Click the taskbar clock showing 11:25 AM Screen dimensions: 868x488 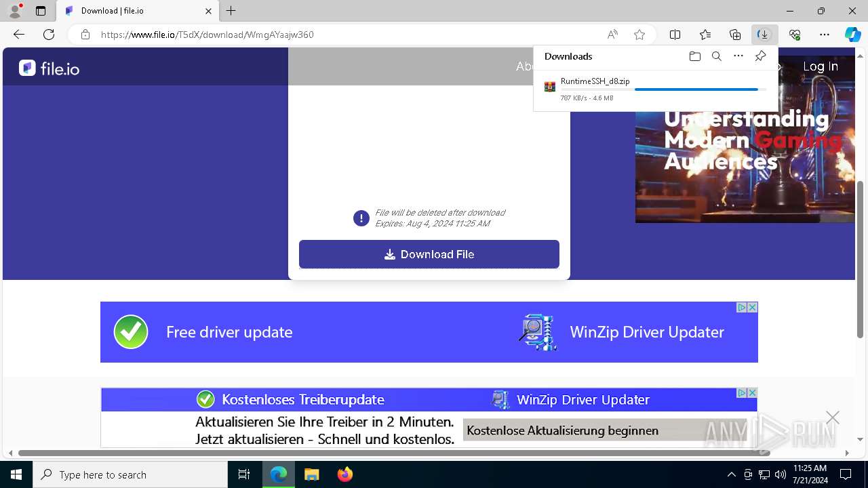[x=810, y=474]
